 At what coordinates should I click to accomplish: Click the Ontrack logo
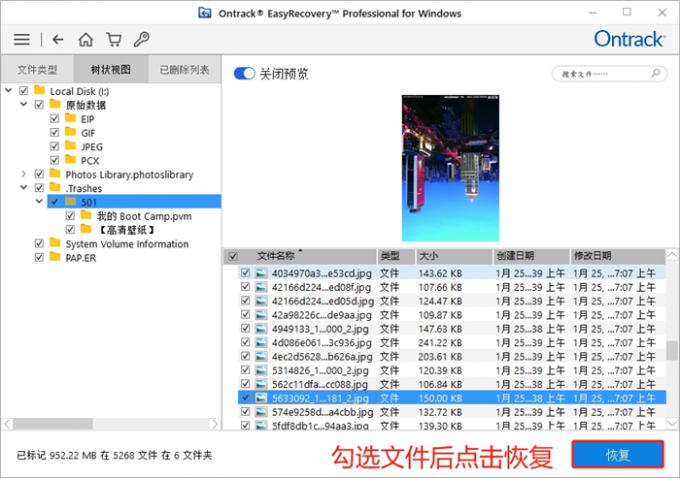629,39
